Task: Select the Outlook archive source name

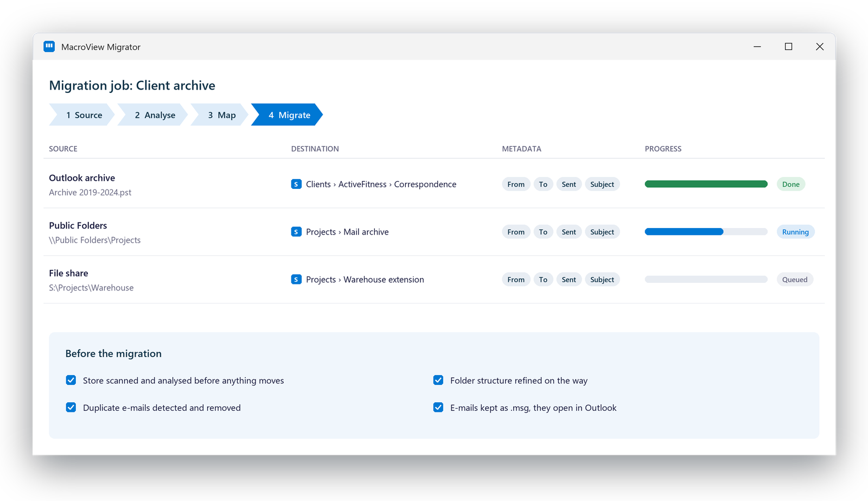Action: pos(82,178)
